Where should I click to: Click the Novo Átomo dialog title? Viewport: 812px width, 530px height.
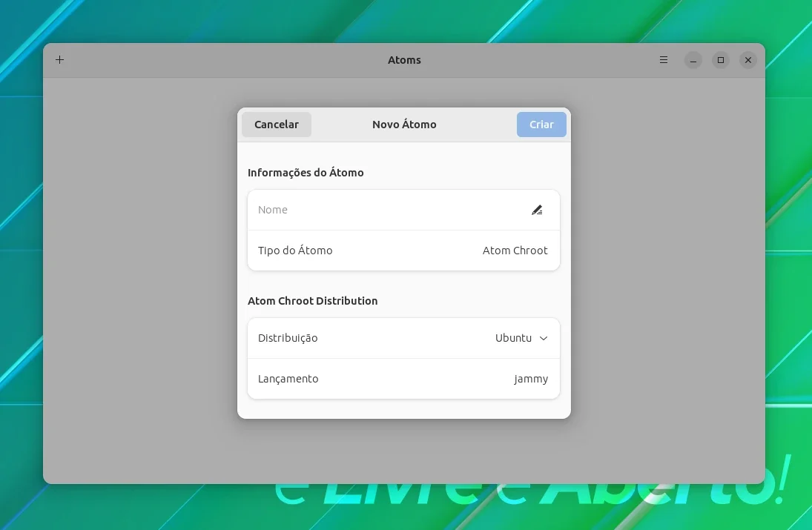pos(404,125)
